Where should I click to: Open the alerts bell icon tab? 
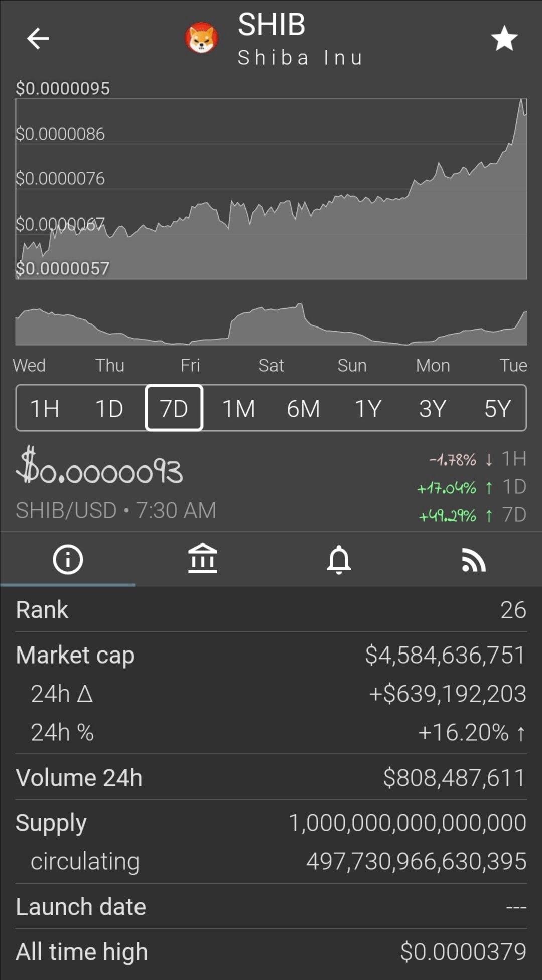339,559
